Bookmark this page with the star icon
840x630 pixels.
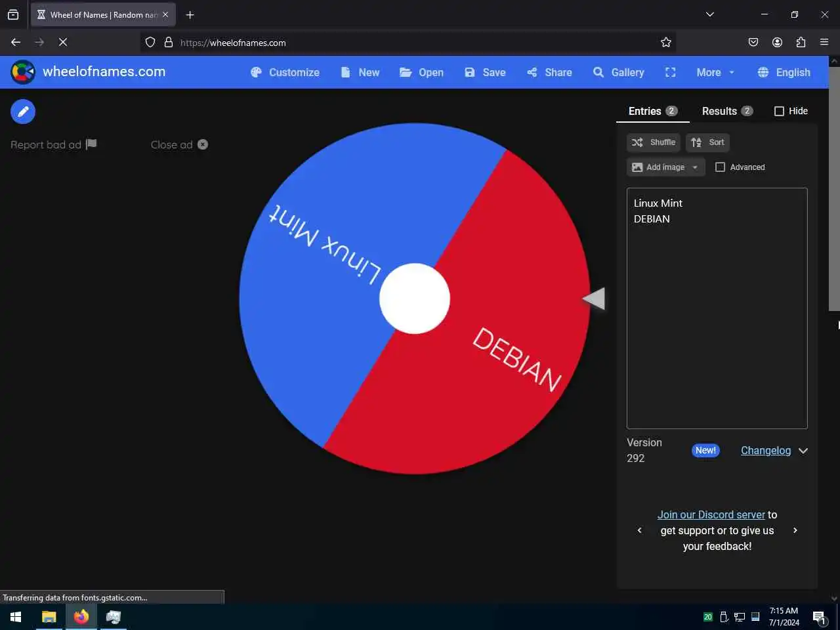point(666,42)
